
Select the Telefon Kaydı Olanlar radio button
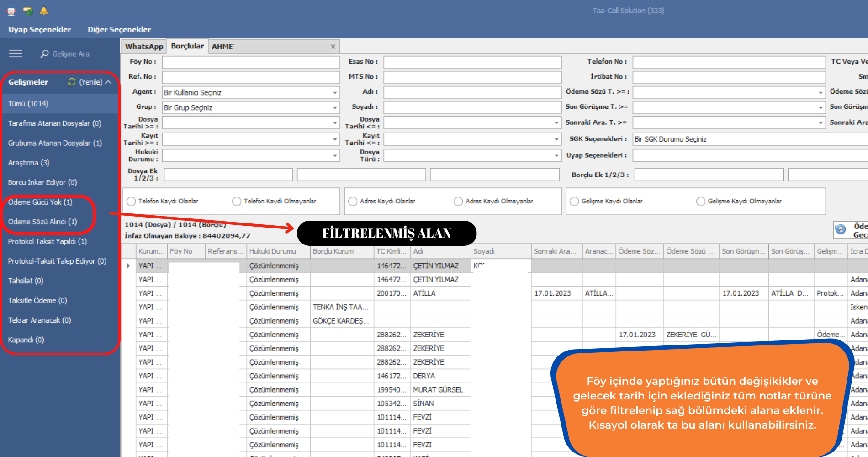(x=132, y=202)
